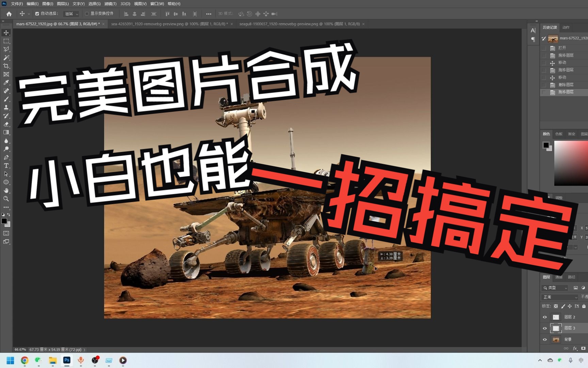The width and height of the screenshot is (588, 368).
Task: Expand the 图层 filter type dropdown
Action: click(555, 288)
